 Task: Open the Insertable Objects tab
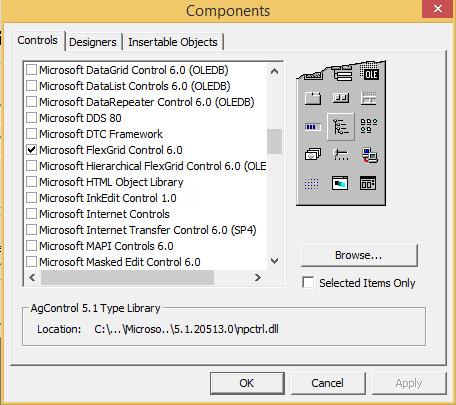[173, 42]
